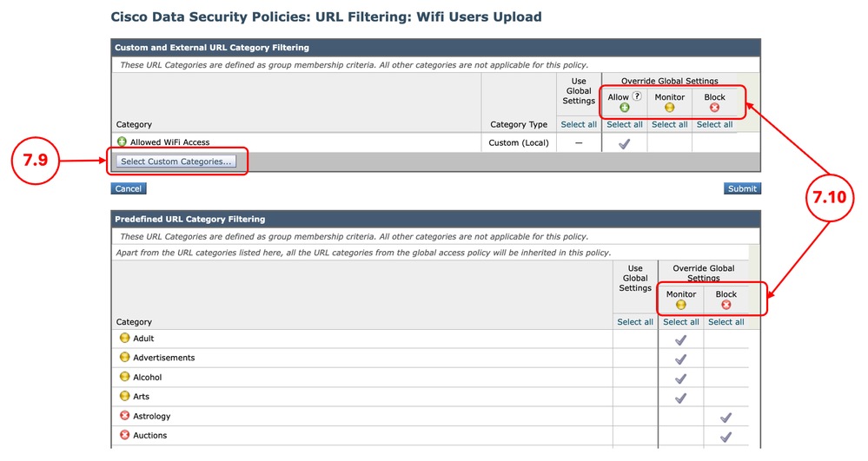Screen dimensions: 868x461
Task: Click yellow Monitor icon in Predefined table header
Action: click(x=681, y=305)
